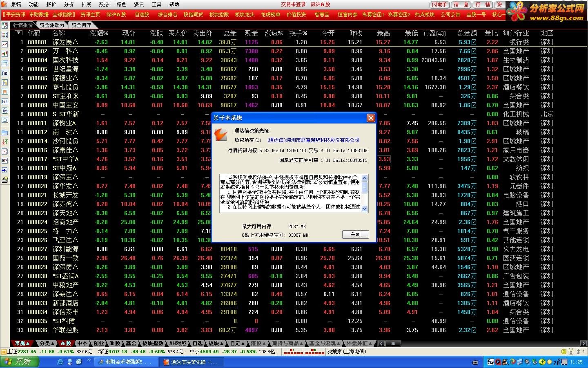588x368 pixels.
Task: Click the yellow icon left of 上证 index
Action: tap(4, 352)
